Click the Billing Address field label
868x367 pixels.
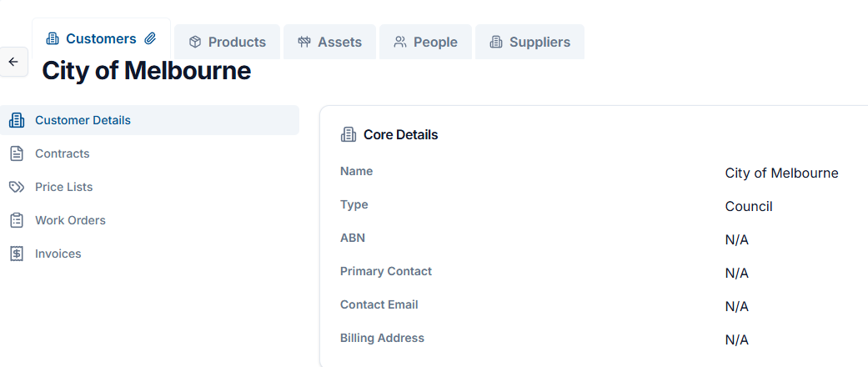pos(382,338)
